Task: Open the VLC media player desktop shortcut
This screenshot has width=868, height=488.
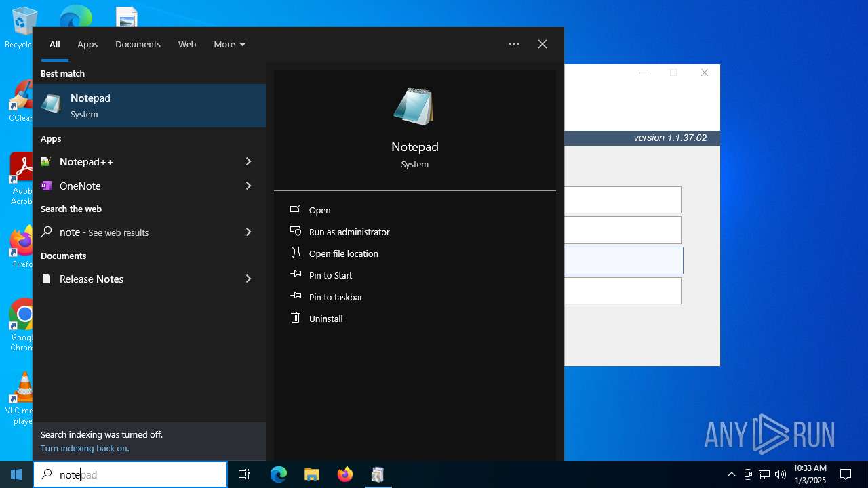Action: tap(20, 399)
